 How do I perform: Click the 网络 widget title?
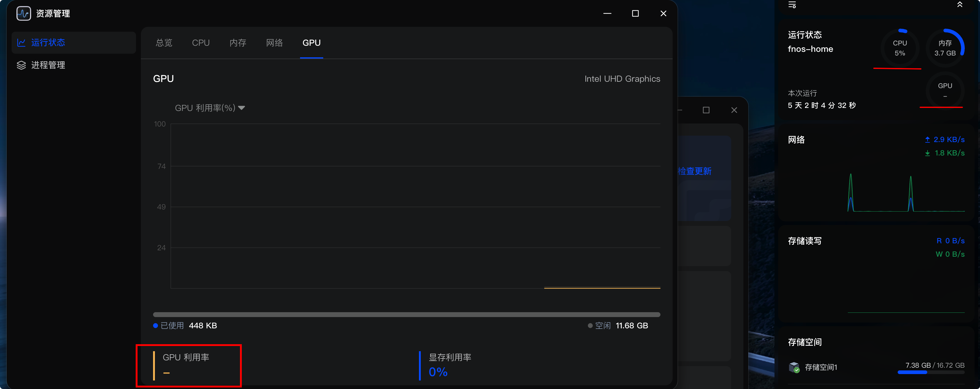[x=796, y=140]
